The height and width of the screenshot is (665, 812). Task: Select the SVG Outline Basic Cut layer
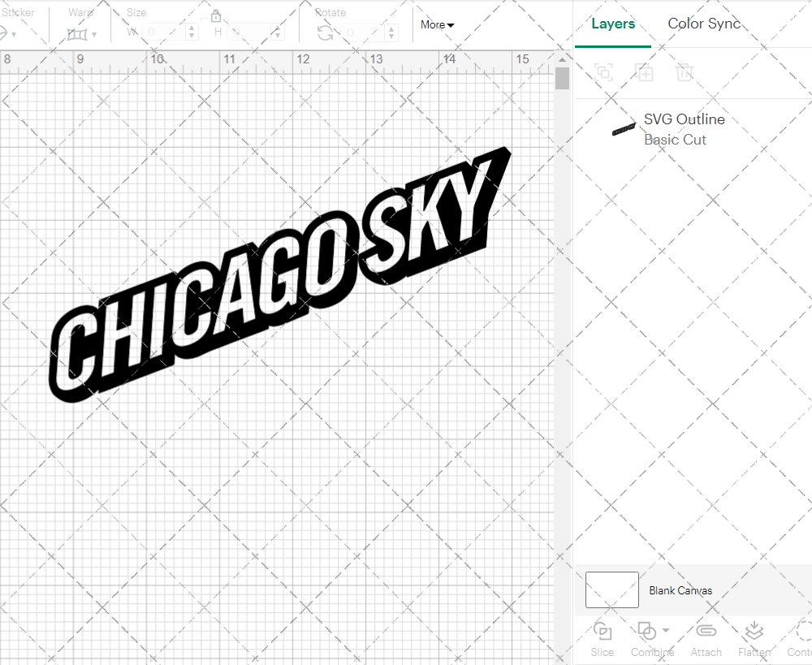pyautogui.click(x=685, y=128)
